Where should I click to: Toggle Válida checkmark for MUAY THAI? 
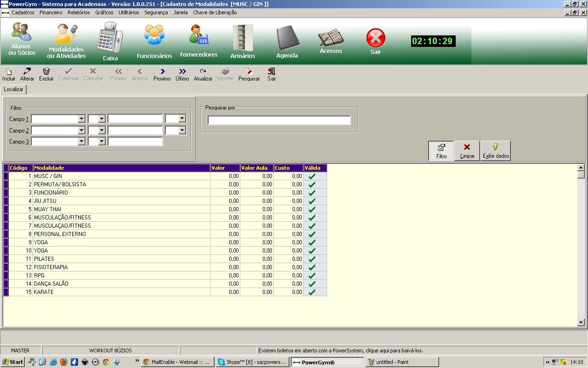tap(312, 209)
